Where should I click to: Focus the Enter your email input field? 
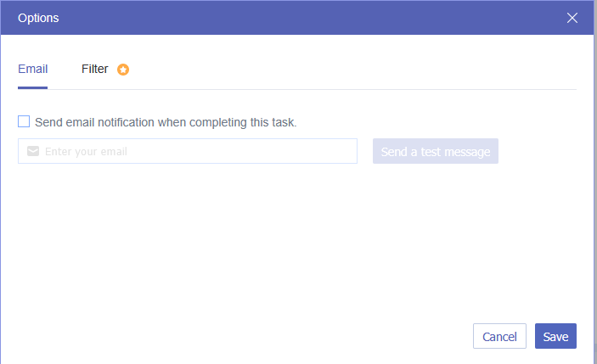195,152
